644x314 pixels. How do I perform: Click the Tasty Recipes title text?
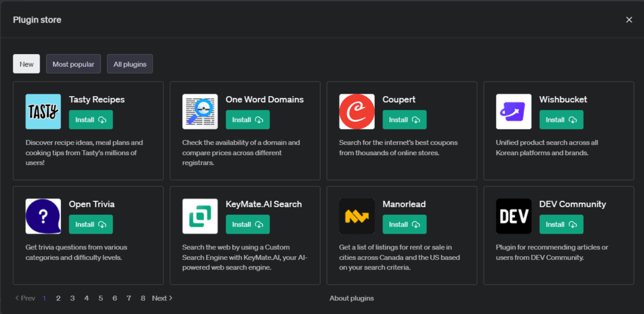[97, 100]
